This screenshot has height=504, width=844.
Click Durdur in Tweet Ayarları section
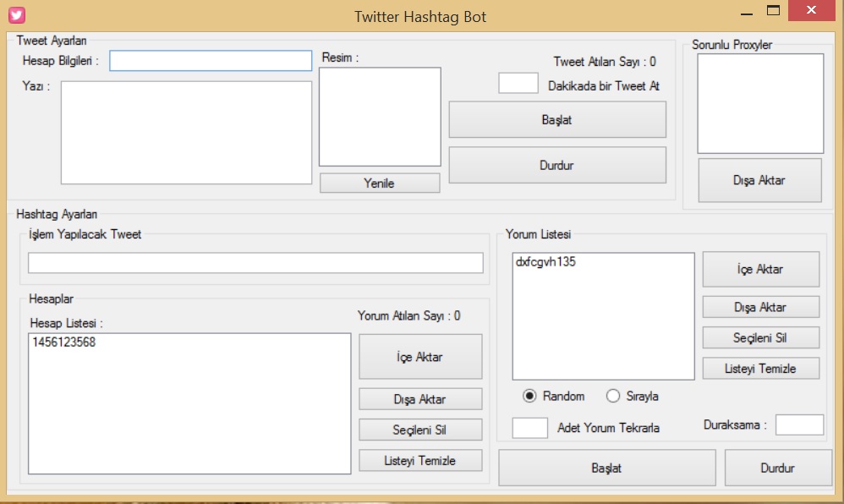[x=557, y=165]
